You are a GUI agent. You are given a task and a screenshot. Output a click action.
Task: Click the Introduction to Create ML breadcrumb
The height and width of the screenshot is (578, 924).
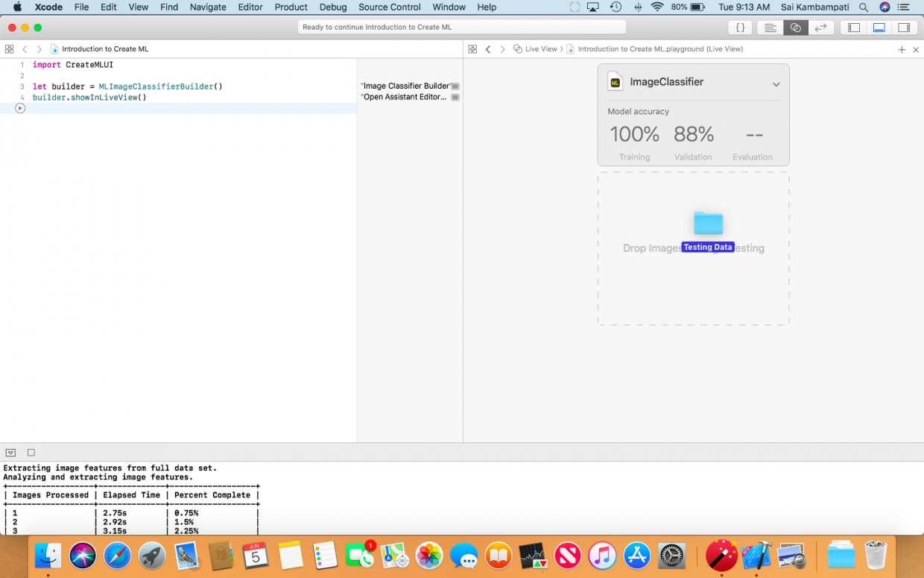pos(104,49)
